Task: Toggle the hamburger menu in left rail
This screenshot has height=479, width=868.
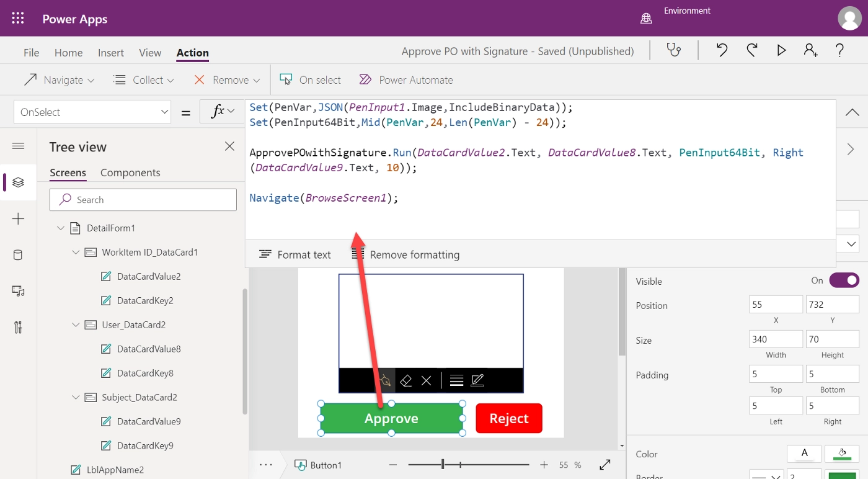Action: click(18, 146)
